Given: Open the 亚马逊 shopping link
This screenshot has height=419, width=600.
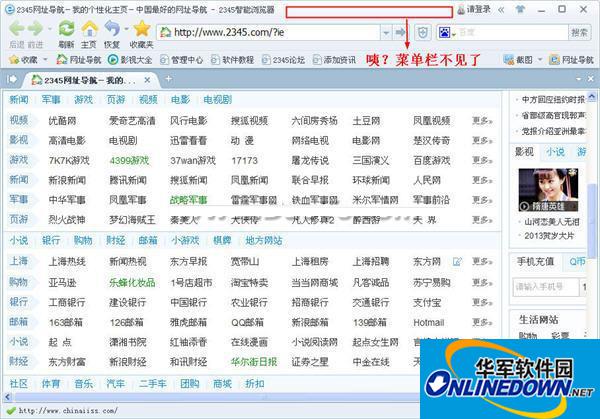Looking at the screenshot, I should [x=62, y=282].
